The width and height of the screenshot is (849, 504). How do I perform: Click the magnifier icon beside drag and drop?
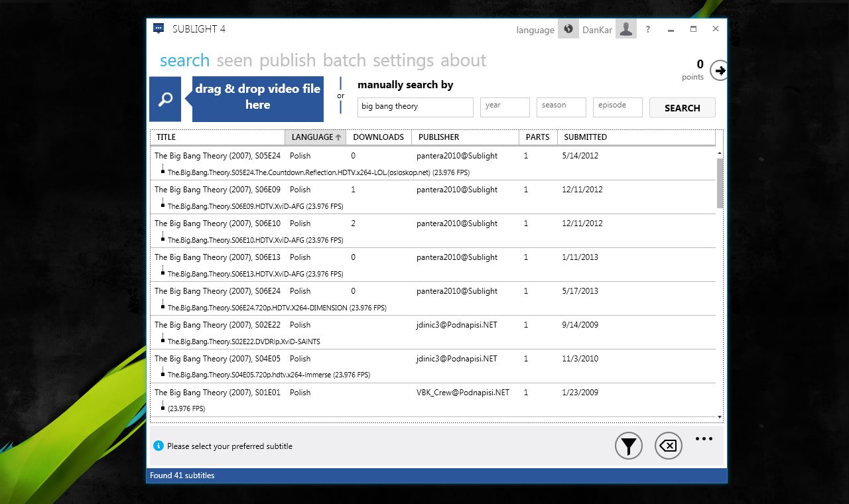coord(164,98)
